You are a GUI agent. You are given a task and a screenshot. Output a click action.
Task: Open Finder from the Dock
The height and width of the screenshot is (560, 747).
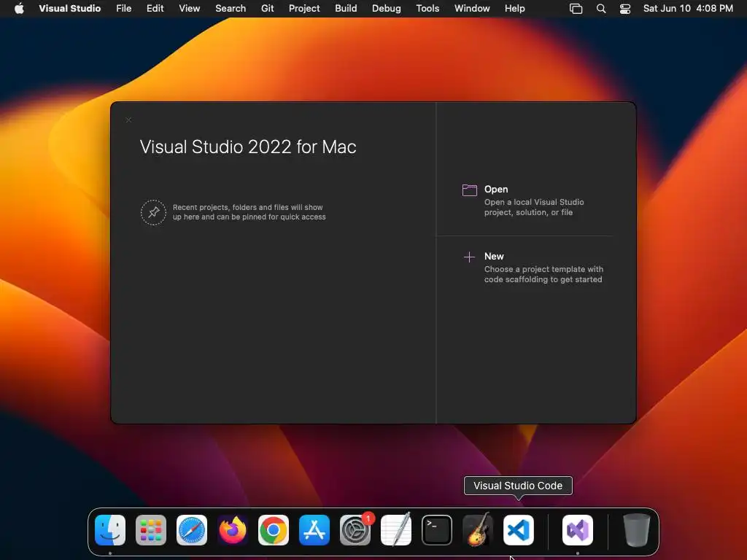[110, 530]
